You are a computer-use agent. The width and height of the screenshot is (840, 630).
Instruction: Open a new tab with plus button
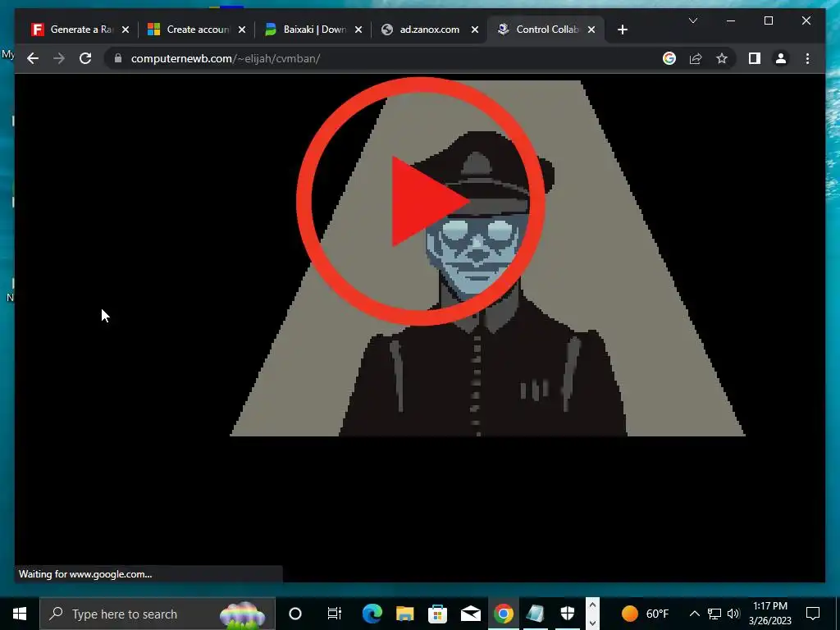click(x=622, y=30)
